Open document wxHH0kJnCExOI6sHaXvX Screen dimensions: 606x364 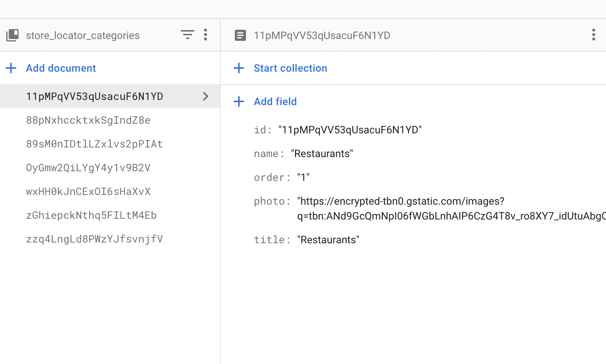[x=88, y=191]
